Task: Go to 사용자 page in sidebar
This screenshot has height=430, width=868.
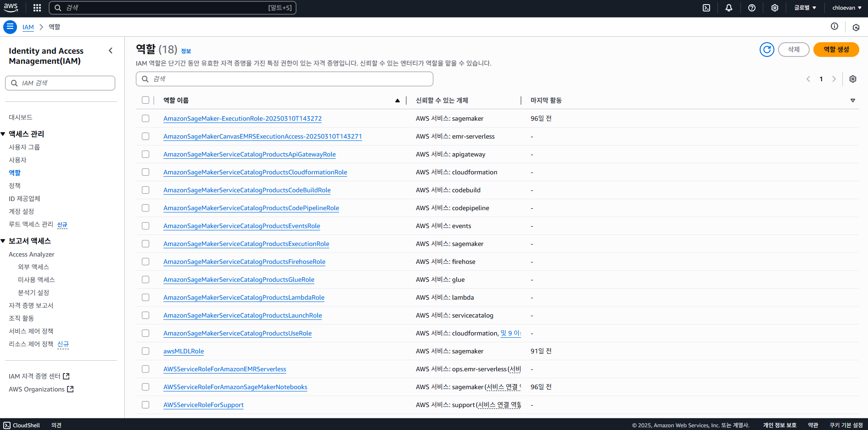Action: (17, 160)
